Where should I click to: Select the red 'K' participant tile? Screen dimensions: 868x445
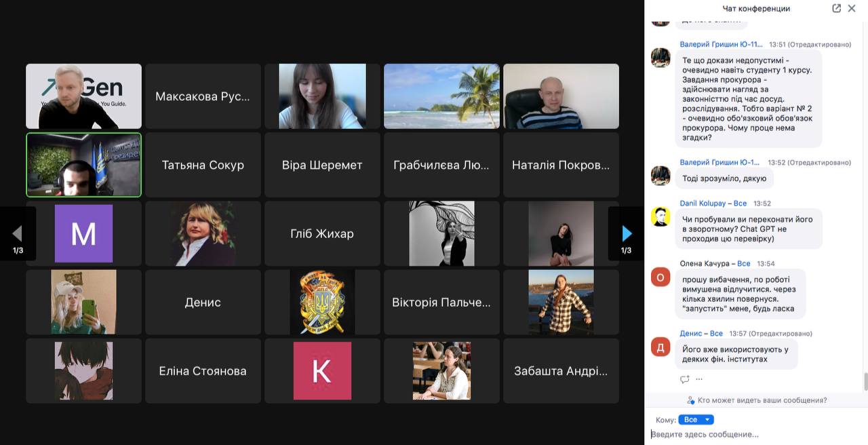[322, 370]
